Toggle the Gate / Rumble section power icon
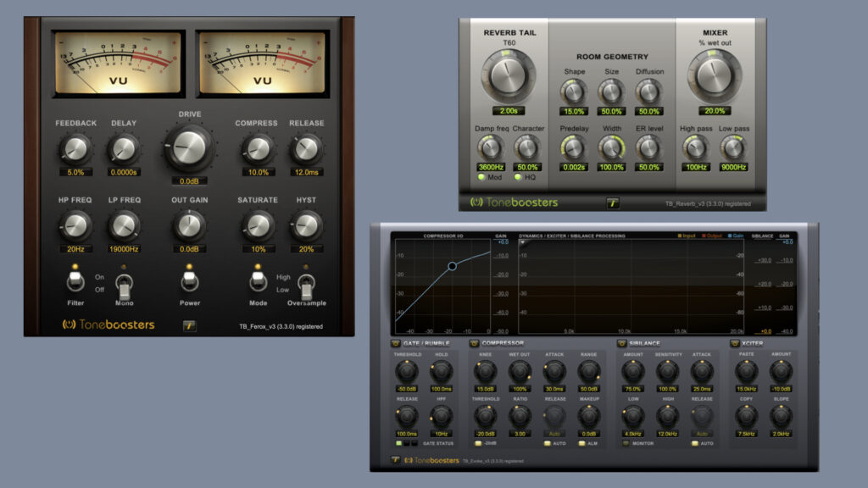 tap(396, 343)
